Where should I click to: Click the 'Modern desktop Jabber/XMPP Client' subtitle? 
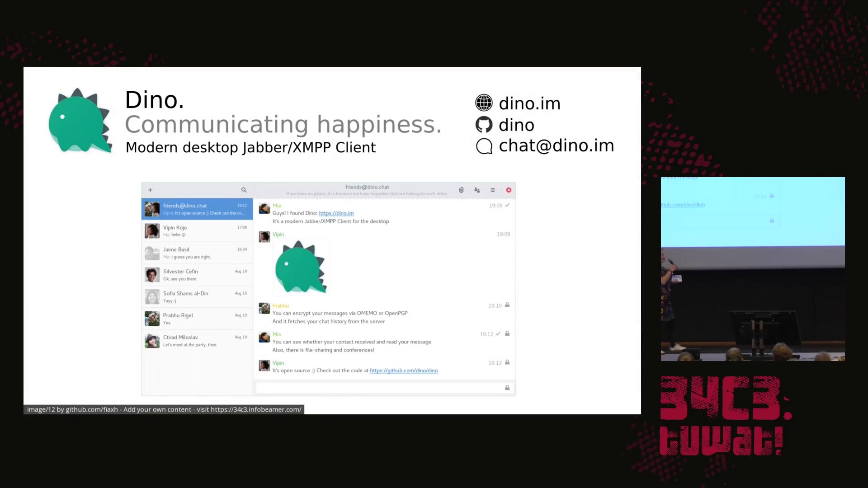pos(250,147)
